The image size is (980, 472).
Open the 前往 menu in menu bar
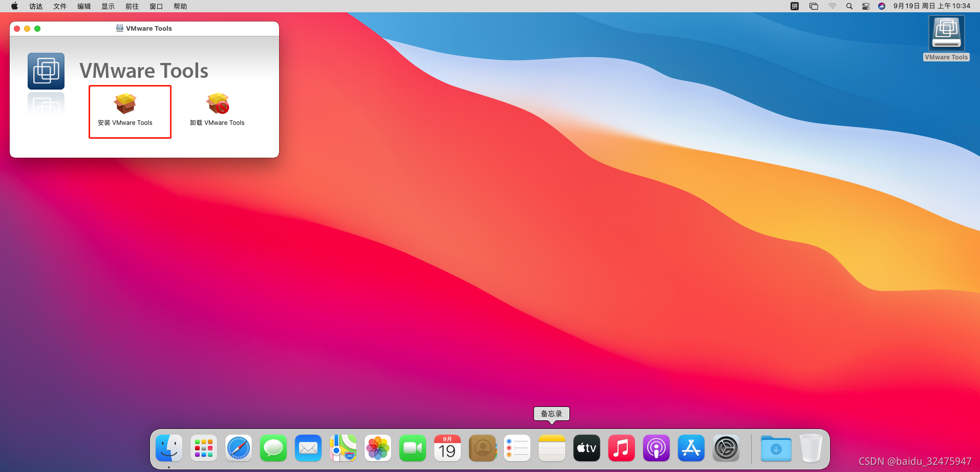coord(132,6)
